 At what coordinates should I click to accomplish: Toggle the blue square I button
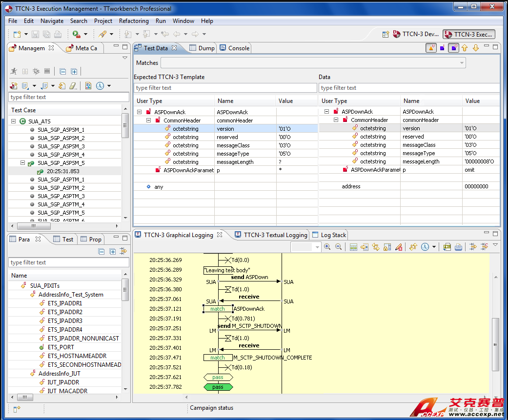442,48
